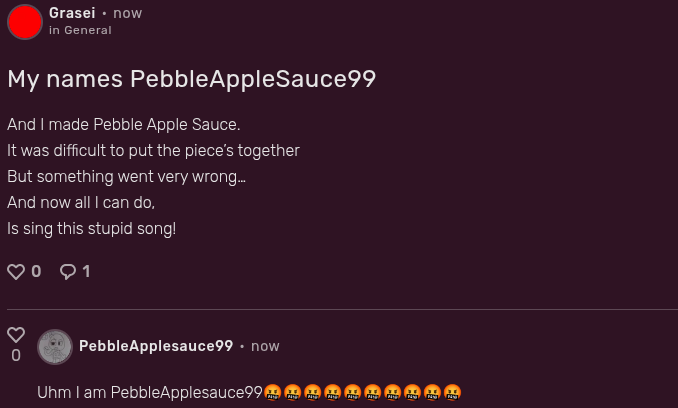Like PebbleApplesauce99's reply using its heart

click(x=16, y=335)
